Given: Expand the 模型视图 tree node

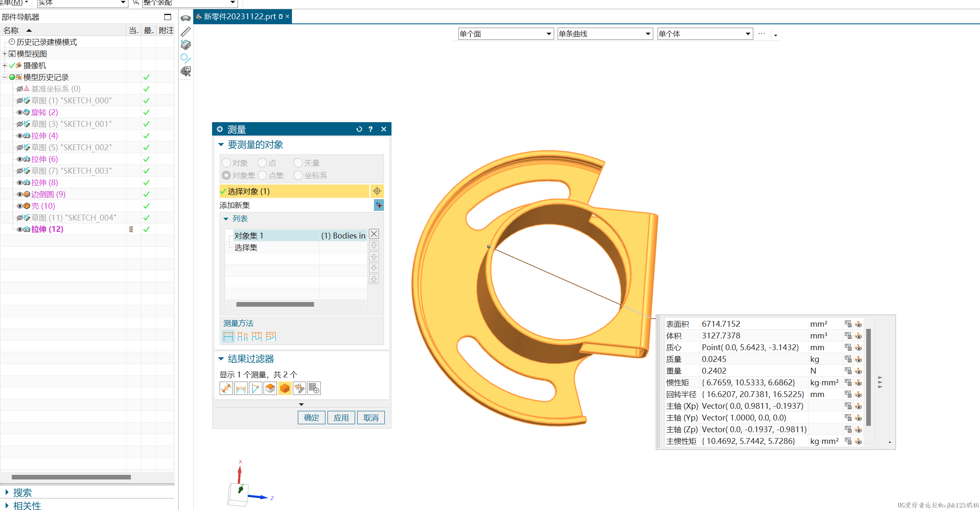Looking at the screenshot, I should coord(5,54).
